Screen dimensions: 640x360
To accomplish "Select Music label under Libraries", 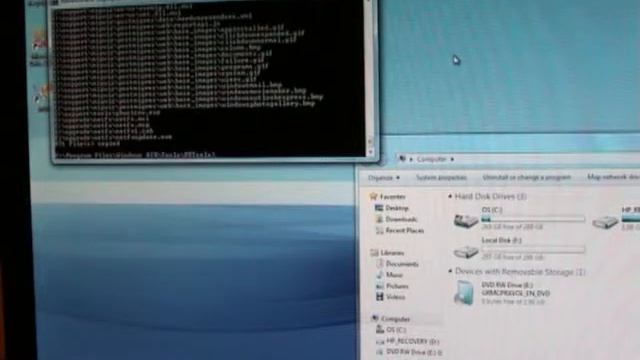I will point(394,275).
